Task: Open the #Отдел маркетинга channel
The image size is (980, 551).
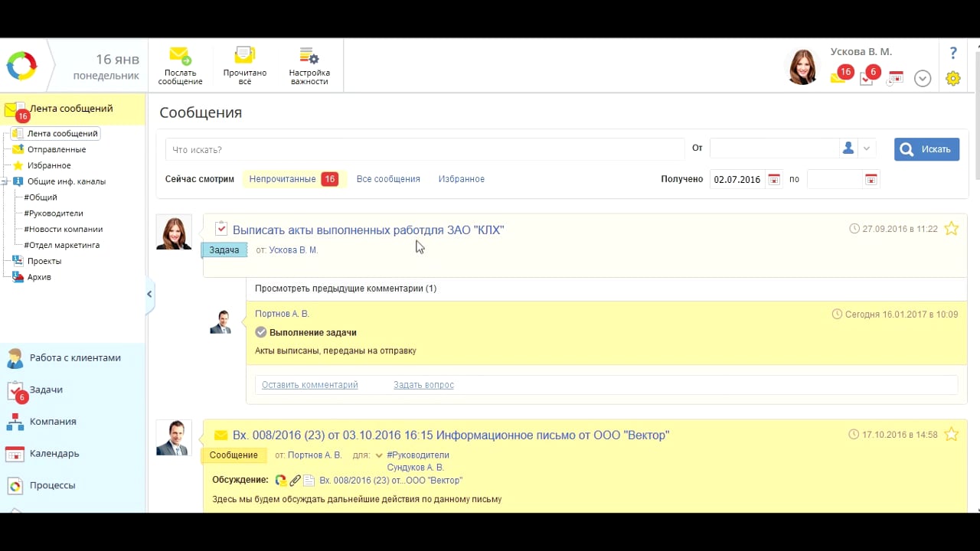Action: [61, 245]
